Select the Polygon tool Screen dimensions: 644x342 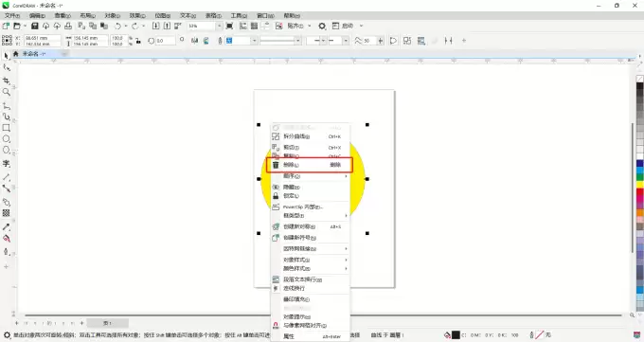pos(7,150)
